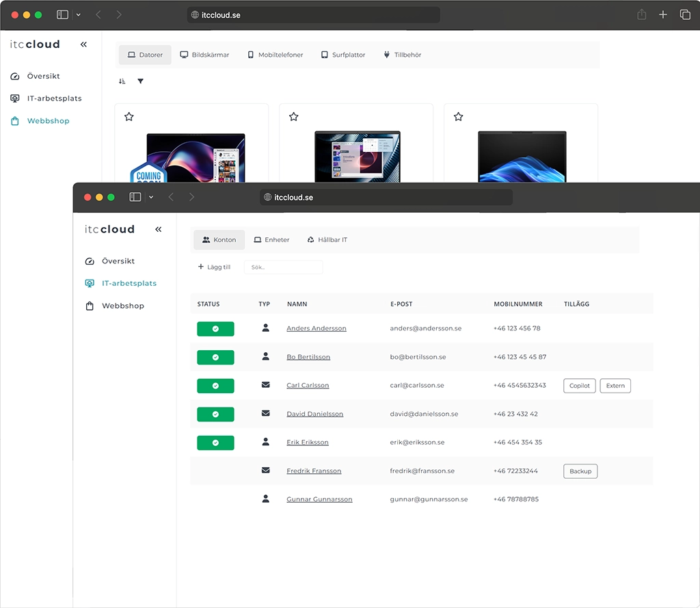
Task: Click the sort icon in the webshop toolbar
Action: tap(122, 81)
